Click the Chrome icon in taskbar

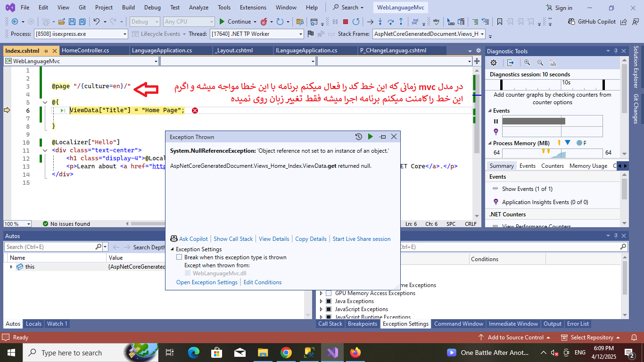point(286,353)
